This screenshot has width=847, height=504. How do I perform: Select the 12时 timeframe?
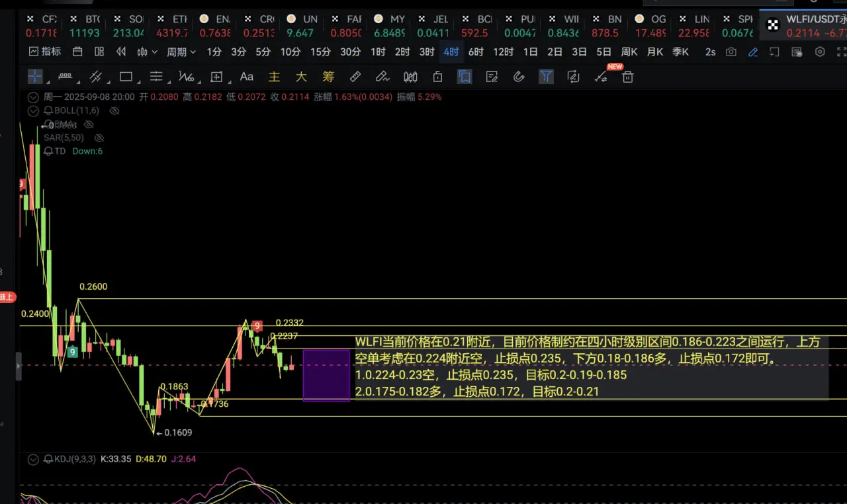click(x=503, y=52)
